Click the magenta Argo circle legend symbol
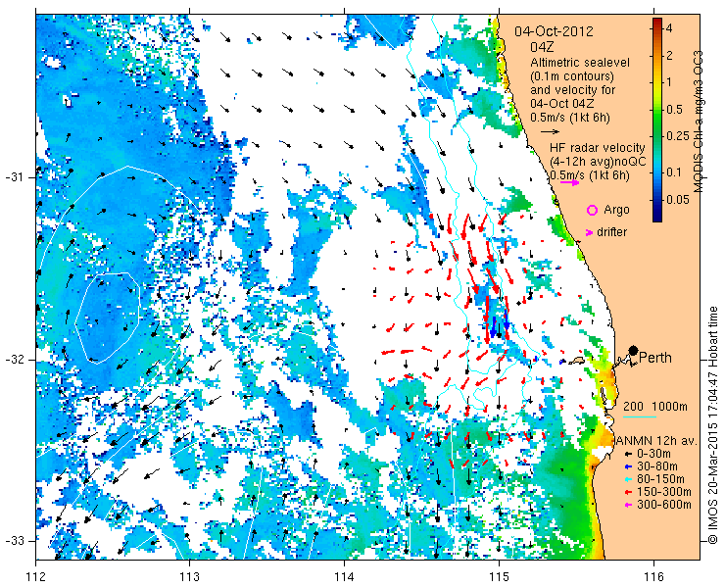 click(592, 210)
